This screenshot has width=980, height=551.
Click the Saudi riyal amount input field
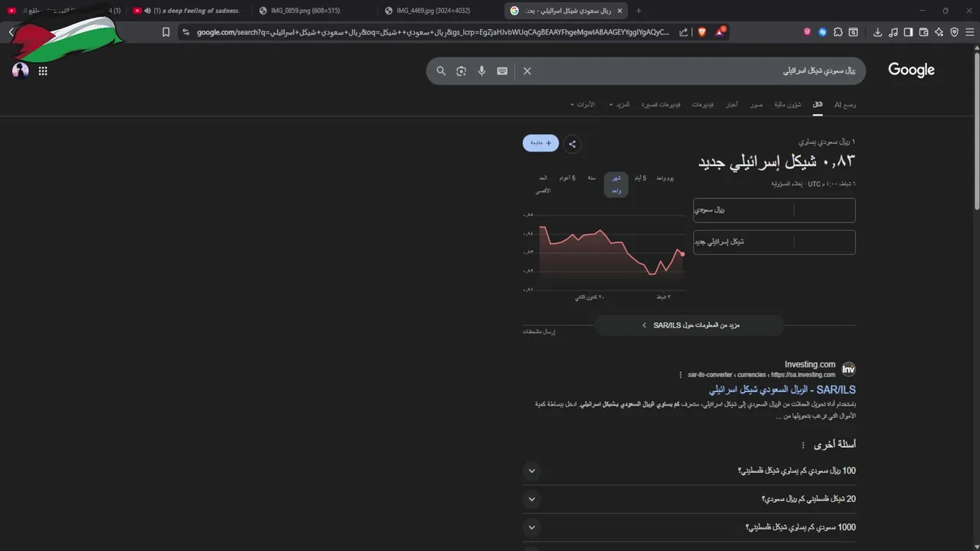tap(825, 210)
